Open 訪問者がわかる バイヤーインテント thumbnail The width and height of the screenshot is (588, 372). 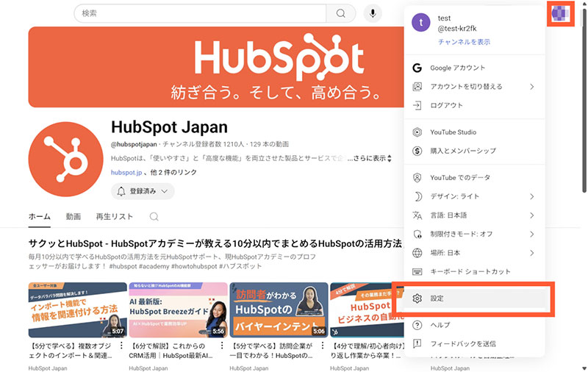point(279,310)
